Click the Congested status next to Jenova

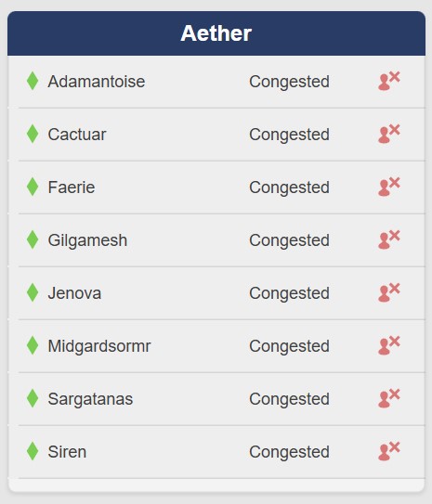289,293
